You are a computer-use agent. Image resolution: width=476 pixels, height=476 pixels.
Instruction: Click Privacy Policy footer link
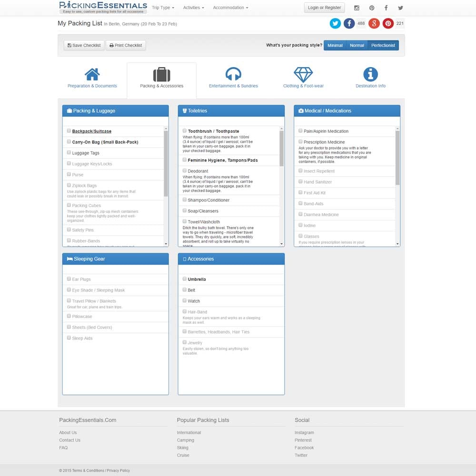tap(119, 471)
